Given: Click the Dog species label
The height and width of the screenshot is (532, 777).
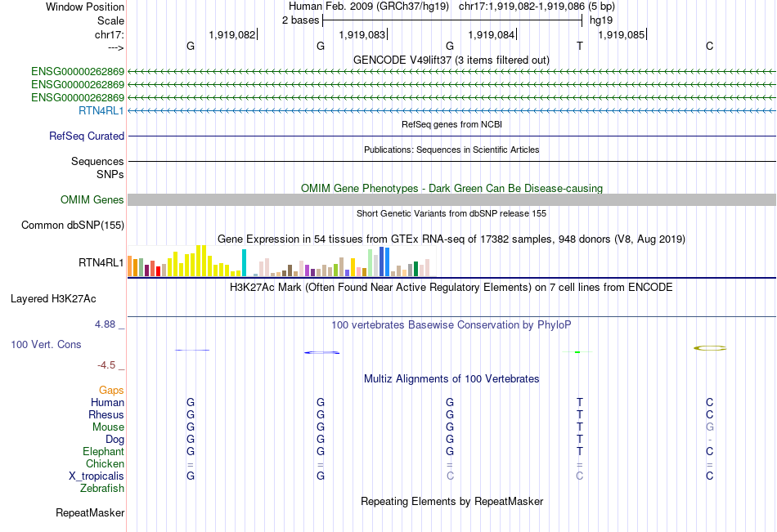Looking at the screenshot, I should pyautogui.click(x=115, y=440).
